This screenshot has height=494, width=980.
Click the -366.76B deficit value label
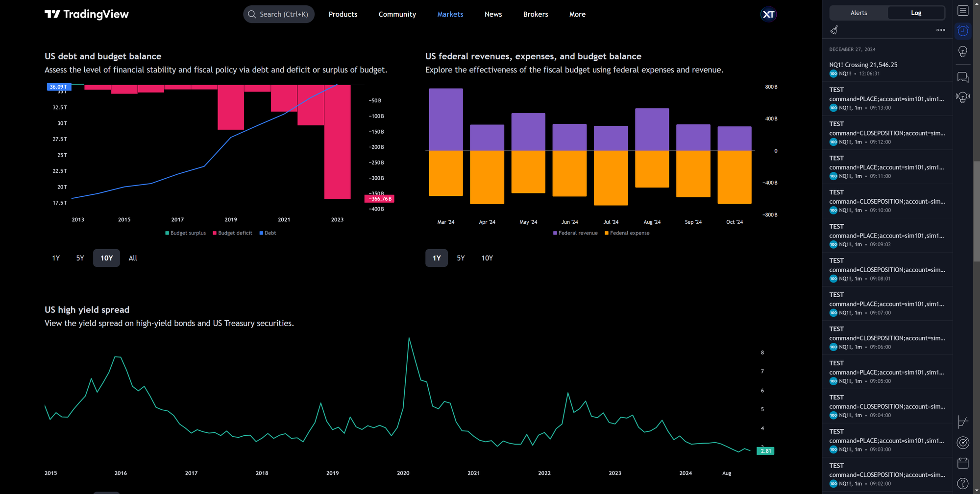(x=380, y=199)
